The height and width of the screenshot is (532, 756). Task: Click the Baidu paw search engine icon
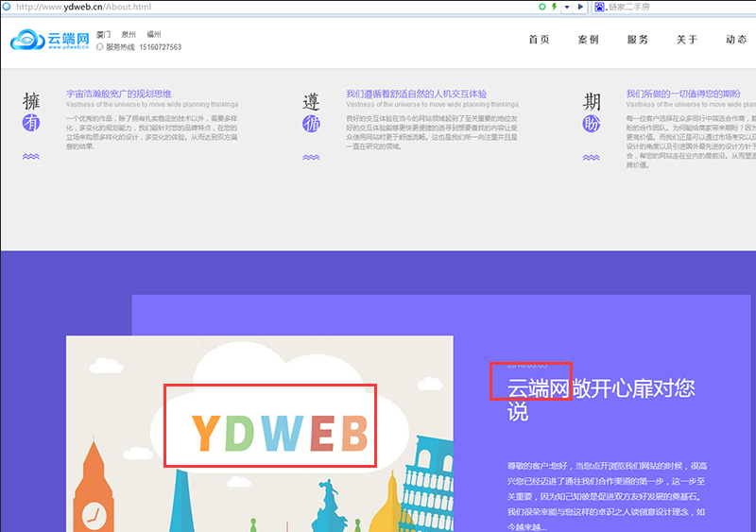pos(599,7)
